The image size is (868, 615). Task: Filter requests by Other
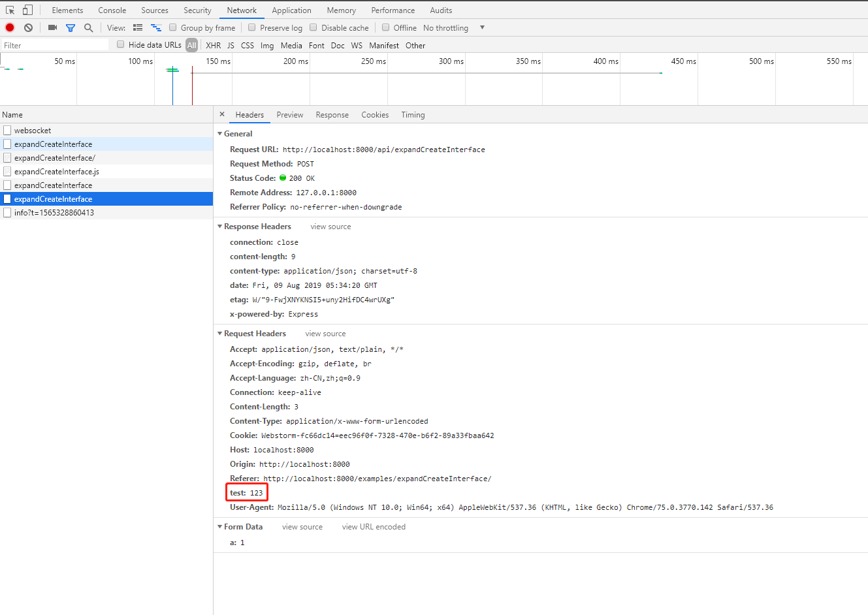click(x=415, y=45)
